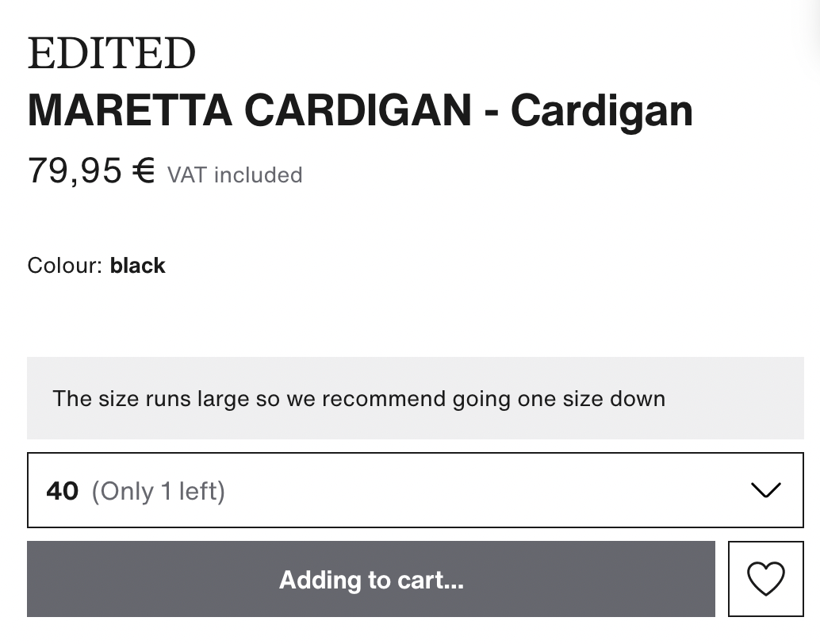Click the MARETTA CARDIGAN product title

[x=359, y=110]
